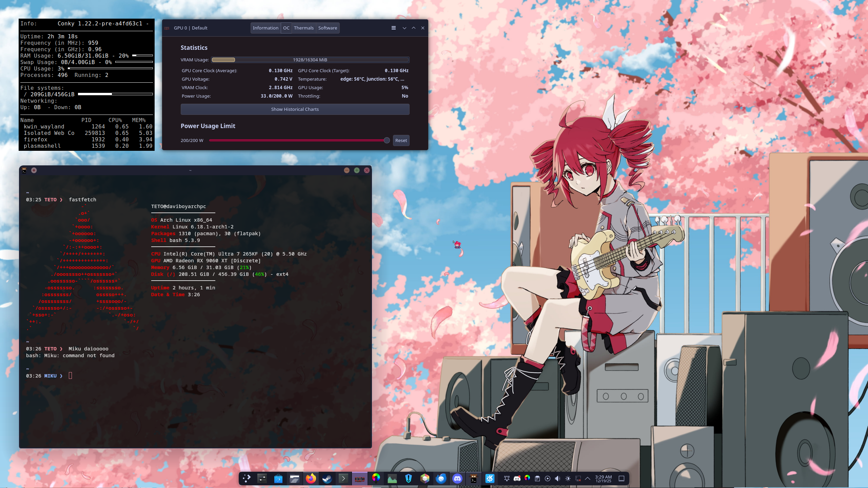Open the LACT hamburger menu
Viewport: 868px width, 488px height.
[393, 28]
